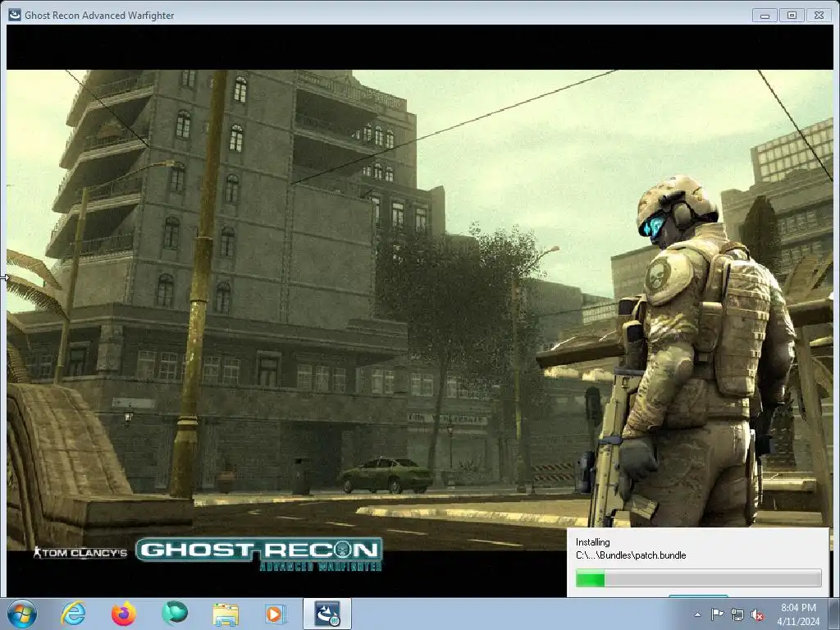Click the installer window title icon
This screenshot has width=840, height=630.
[x=15, y=15]
